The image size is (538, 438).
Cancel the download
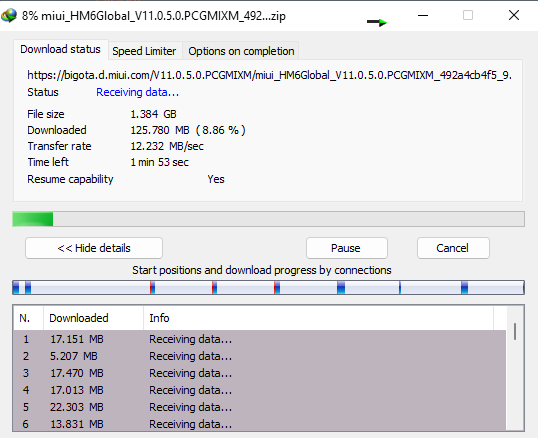pyautogui.click(x=453, y=248)
